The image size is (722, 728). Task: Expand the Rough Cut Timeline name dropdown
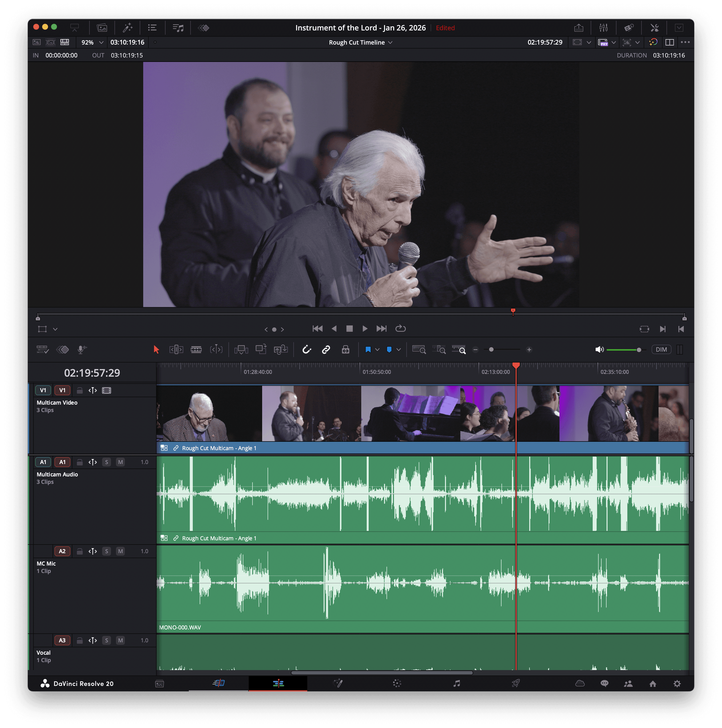[x=390, y=43]
